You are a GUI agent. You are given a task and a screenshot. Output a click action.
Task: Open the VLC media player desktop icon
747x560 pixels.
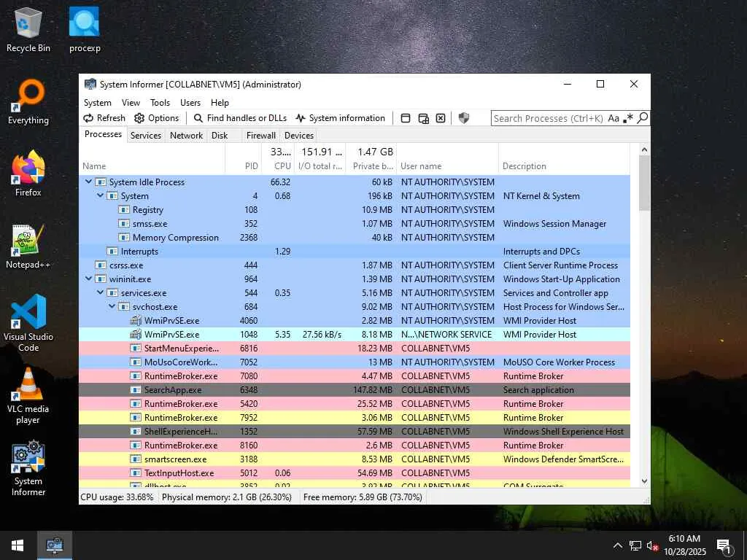pos(28,395)
